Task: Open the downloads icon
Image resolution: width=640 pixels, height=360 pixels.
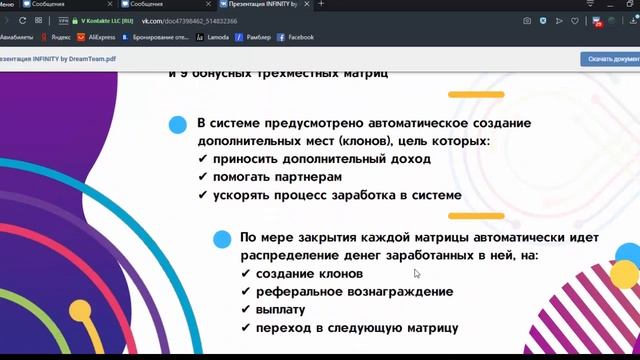Action: click(x=634, y=20)
